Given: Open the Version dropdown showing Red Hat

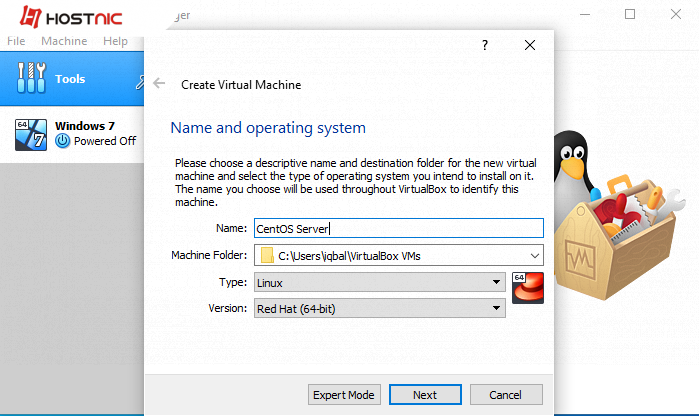Looking at the screenshot, I should [380, 309].
